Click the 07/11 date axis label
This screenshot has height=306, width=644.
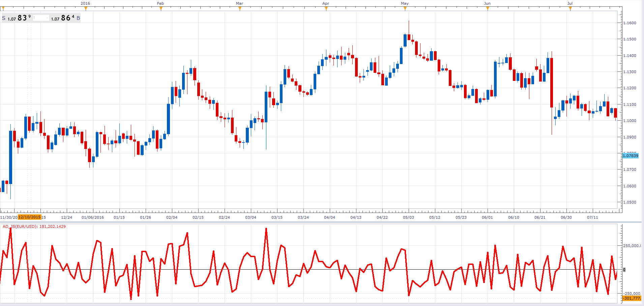pyautogui.click(x=592, y=217)
